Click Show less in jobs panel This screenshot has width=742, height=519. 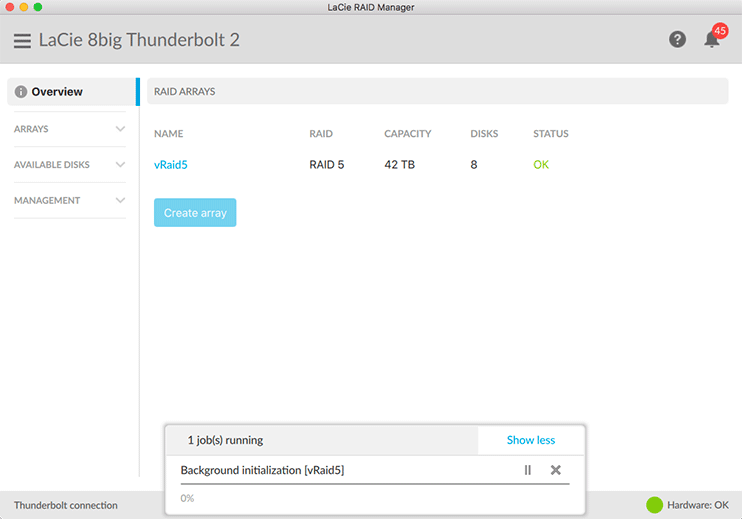pyautogui.click(x=531, y=440)
